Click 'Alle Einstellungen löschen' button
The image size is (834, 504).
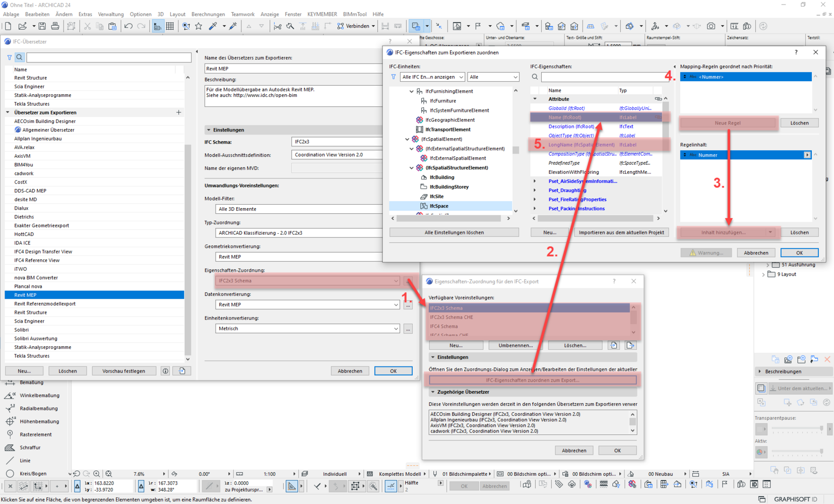[454, 232]
